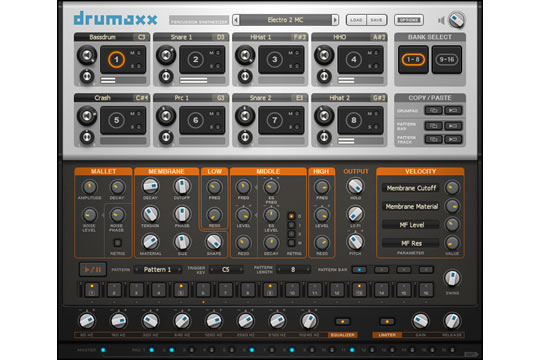Click the Bassdrum velocity bar

[123, 80]
